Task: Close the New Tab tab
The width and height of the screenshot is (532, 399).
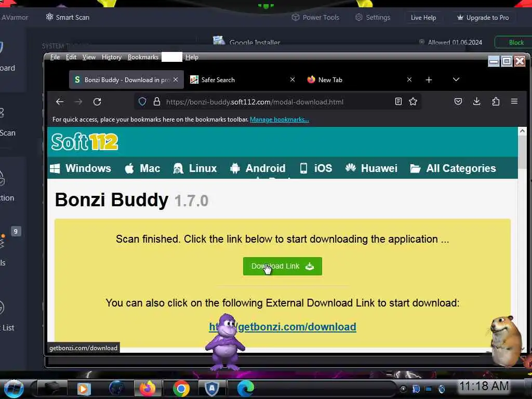Action: click(409, 79)
